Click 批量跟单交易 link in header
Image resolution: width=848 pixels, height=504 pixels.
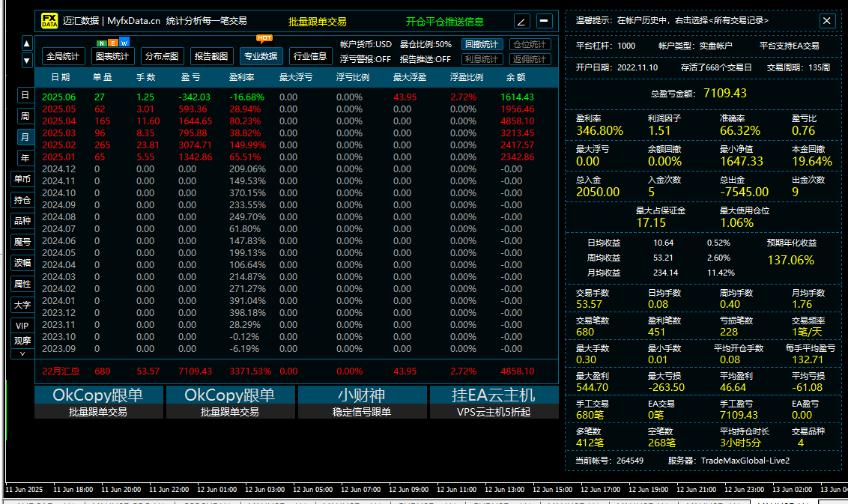pyautogui.click(x=318, y=22)
